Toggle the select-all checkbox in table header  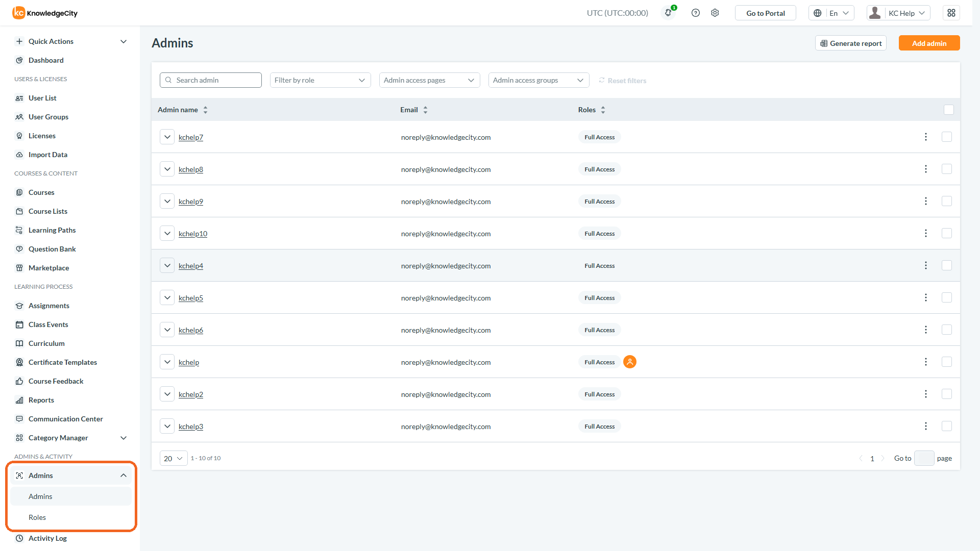coord(949,110)
